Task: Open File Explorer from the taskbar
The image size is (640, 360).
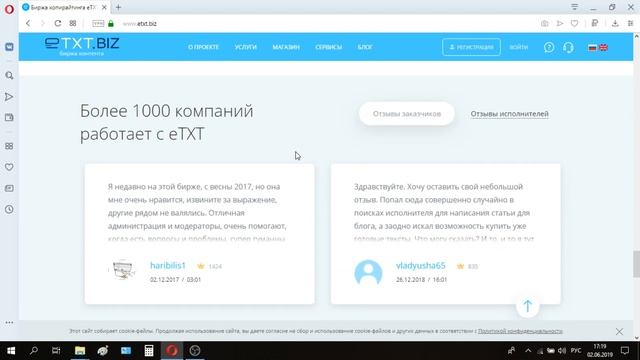Action: (80, 351)
